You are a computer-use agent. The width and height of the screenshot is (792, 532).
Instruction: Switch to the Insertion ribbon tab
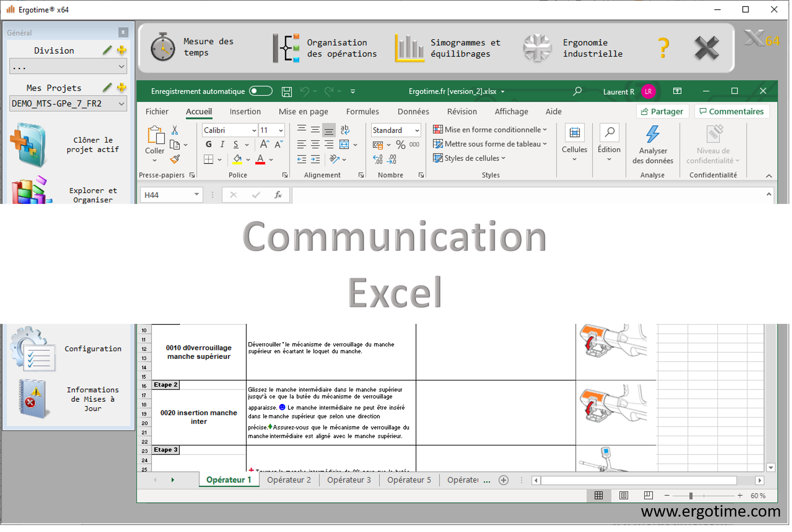(x=245, y=112)
